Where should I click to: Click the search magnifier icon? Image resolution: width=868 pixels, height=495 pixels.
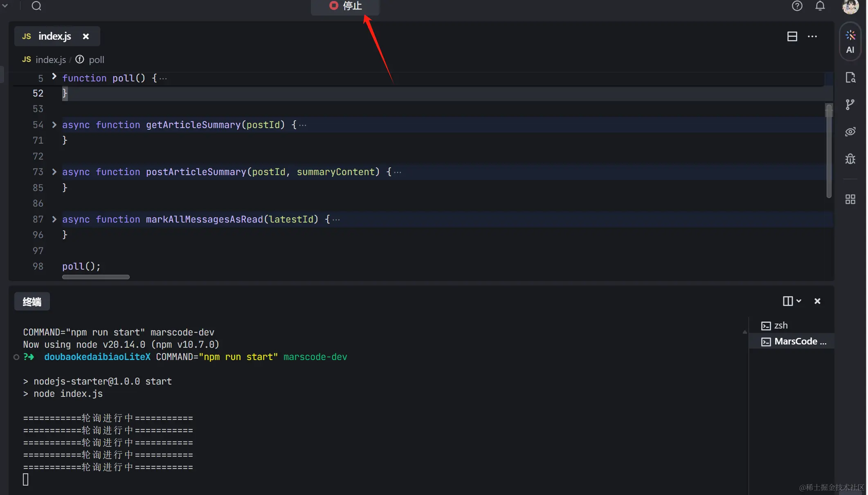(x=36, y=6)
